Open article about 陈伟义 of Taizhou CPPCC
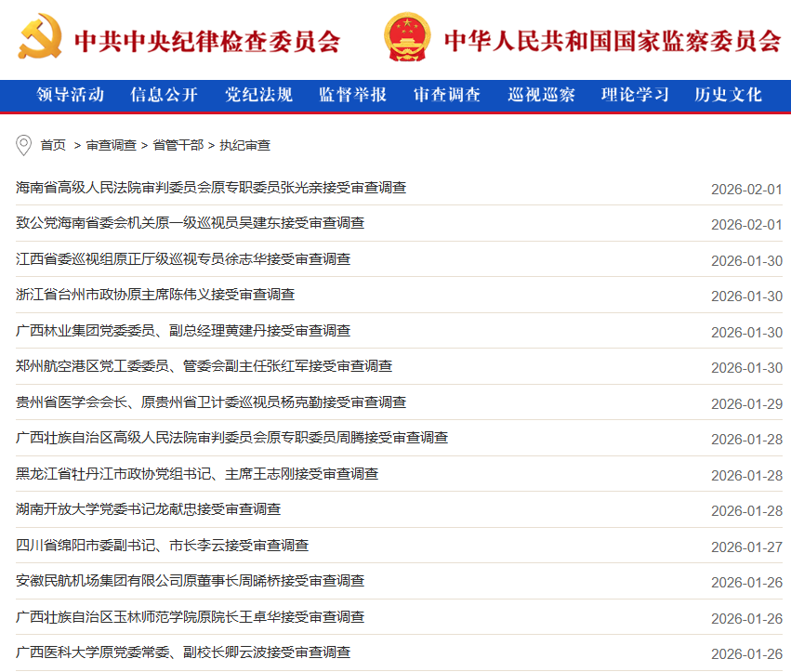 click(155, 295)
